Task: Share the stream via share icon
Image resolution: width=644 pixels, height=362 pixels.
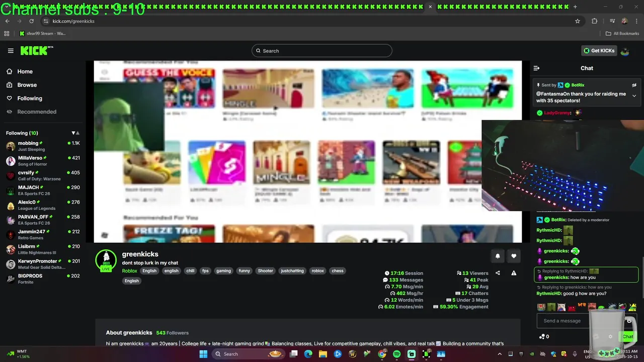Action: (x=498, y=273)
